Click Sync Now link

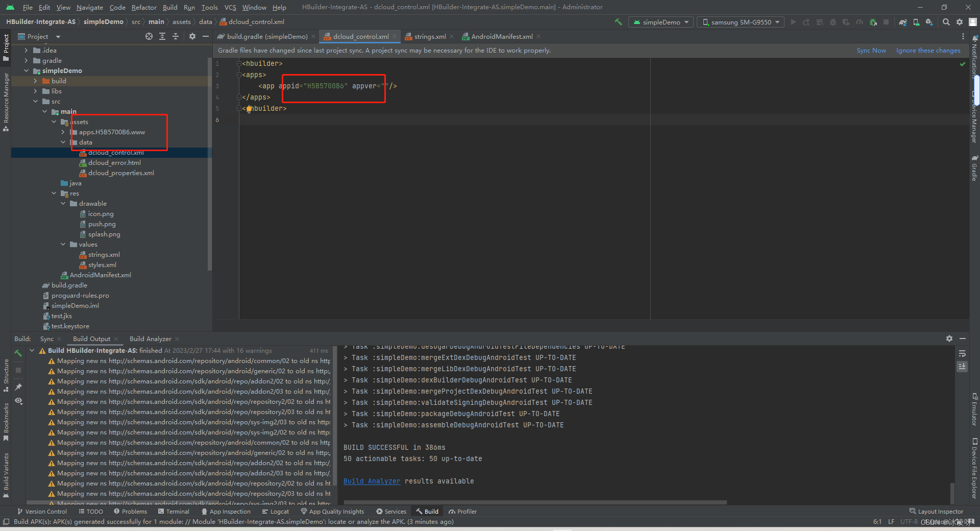(871, 50)
